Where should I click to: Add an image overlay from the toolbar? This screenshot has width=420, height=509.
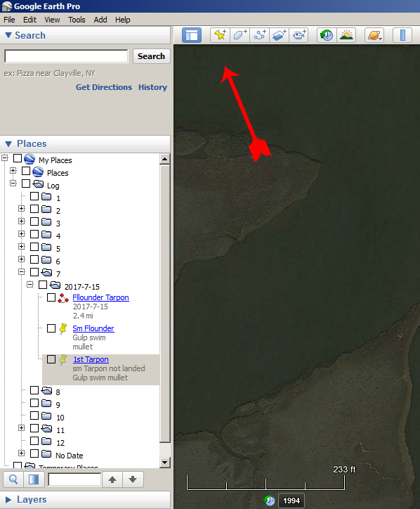pyautogui.click(x=279, y=35)
